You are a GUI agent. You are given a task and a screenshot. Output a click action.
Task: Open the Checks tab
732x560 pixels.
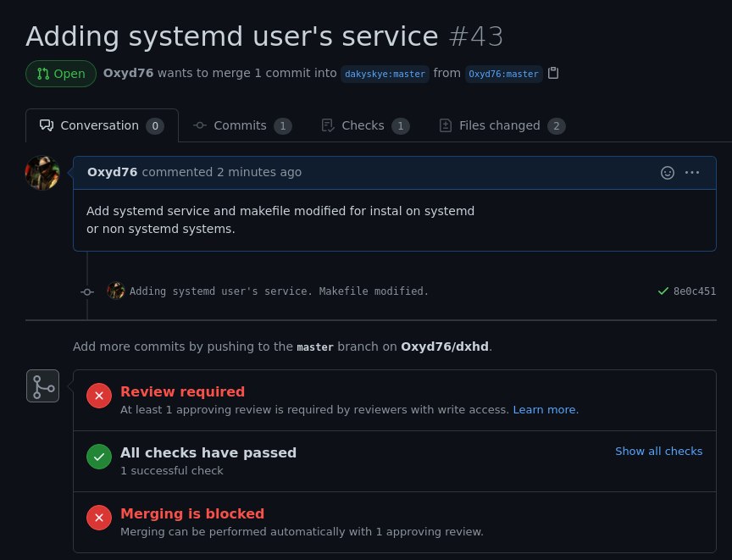tap(365, 125)
